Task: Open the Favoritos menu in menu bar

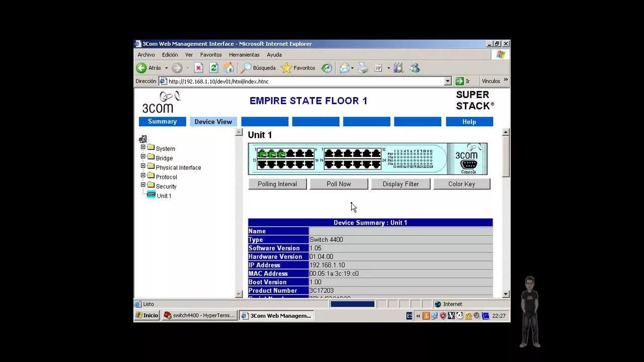Action: click(211, 55)
